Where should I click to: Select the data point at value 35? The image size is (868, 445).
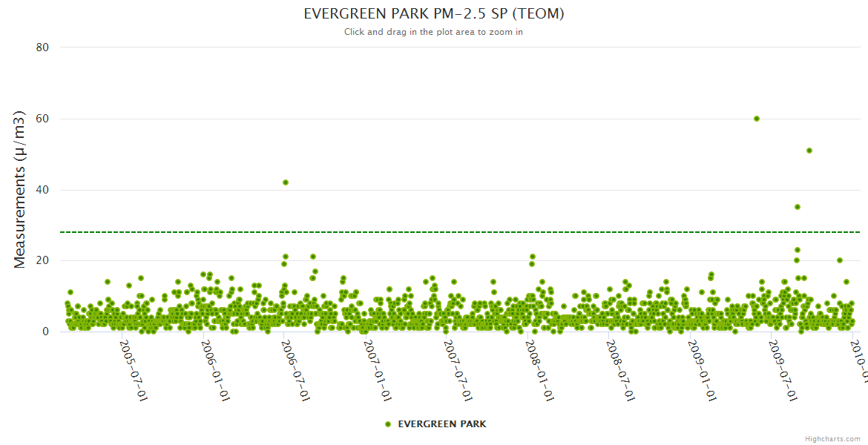[798, 207]
